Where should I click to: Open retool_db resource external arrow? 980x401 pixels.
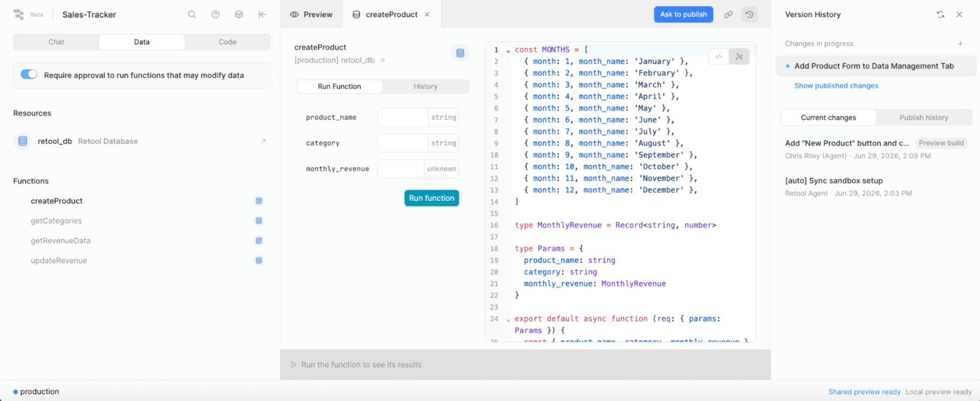[x=264, y=141]
